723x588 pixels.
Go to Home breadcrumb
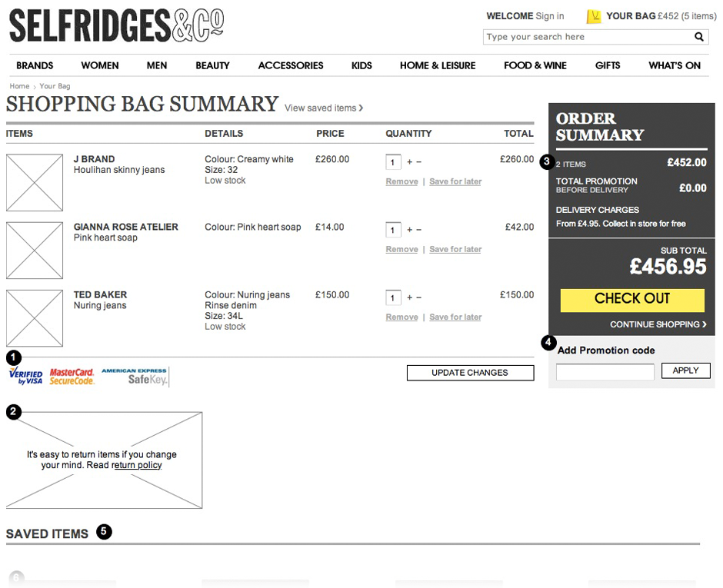[x=19, y=86]
